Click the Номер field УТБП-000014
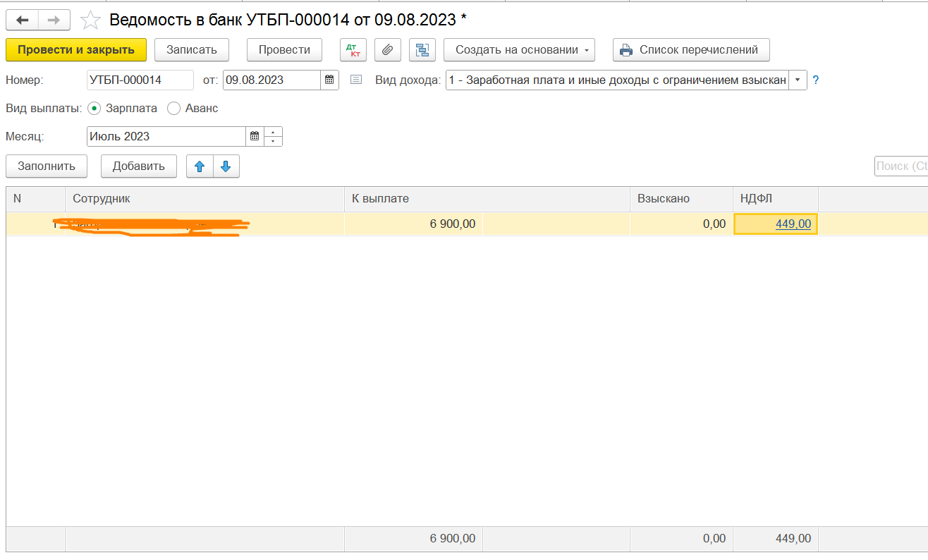 [x=140, y=80]
